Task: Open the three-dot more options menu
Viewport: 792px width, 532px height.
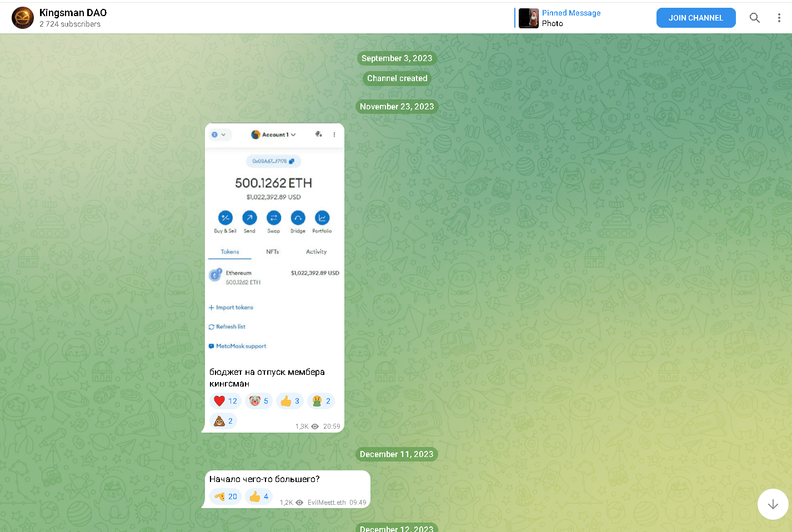Action: 779,18
